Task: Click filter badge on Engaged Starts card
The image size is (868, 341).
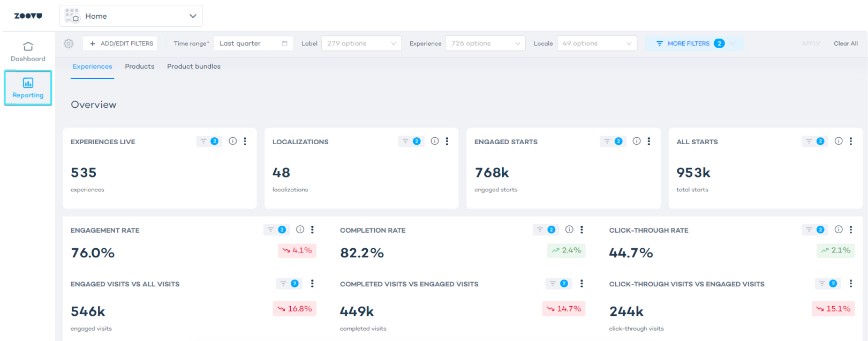Action: [613, 141]
